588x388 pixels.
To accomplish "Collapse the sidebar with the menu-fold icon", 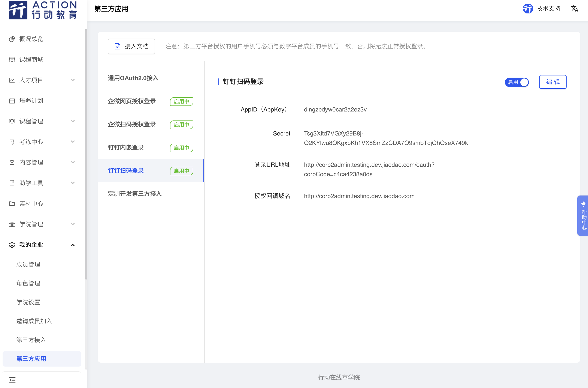I will point(12,380).
